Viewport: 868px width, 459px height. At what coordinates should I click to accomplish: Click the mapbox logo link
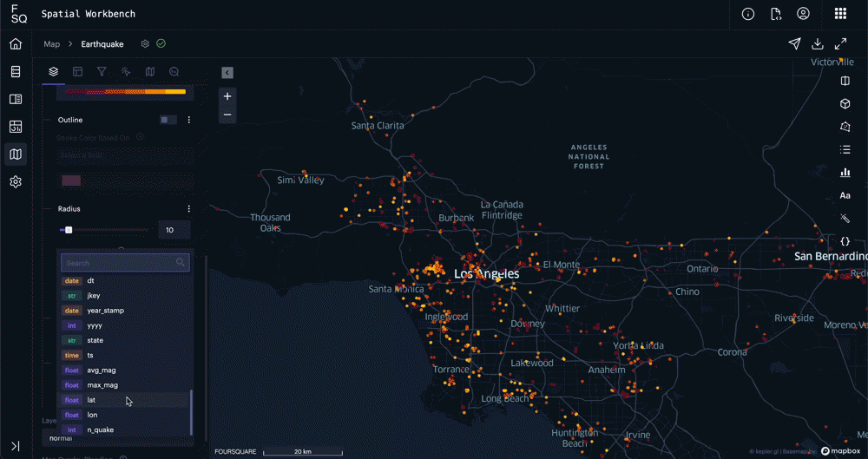tap(841, 451)
